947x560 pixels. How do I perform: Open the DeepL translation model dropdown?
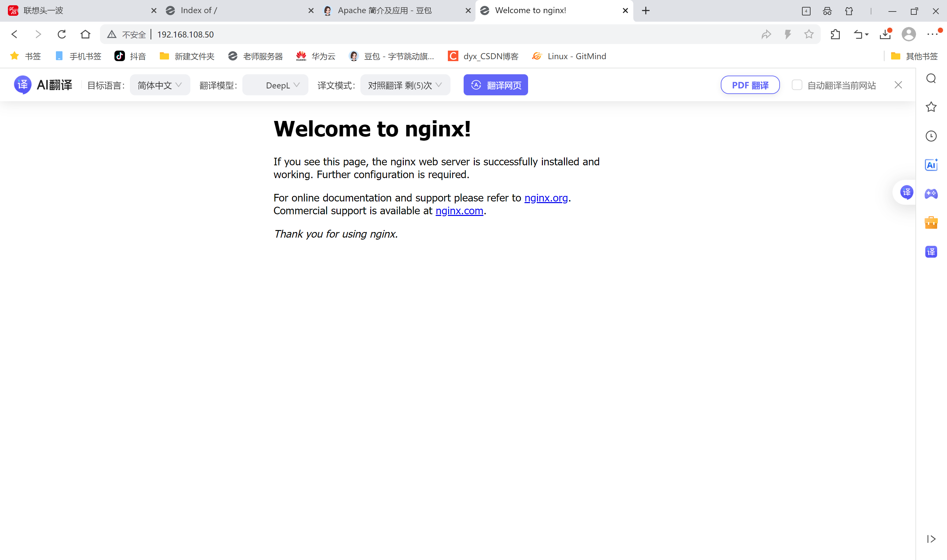pos(276,85)
